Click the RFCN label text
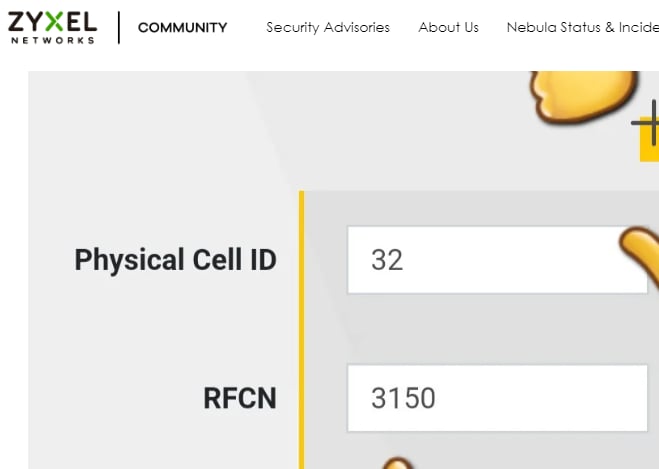 pyautogui.click(x=240, y=398)
